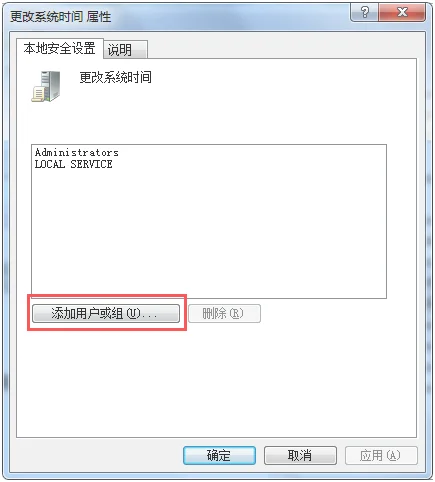Click blank tab strip right of 说明

[x=282, y=49]
